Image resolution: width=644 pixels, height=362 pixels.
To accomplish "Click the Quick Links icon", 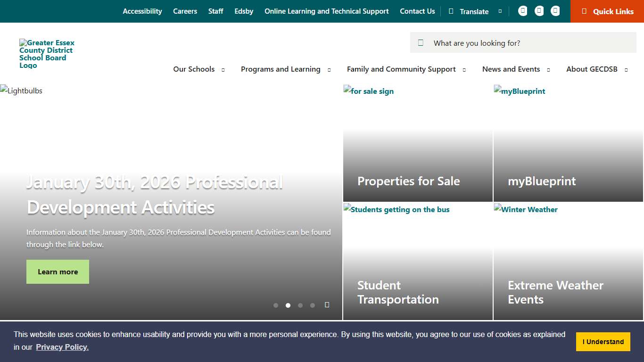I will tap(585, 11).
